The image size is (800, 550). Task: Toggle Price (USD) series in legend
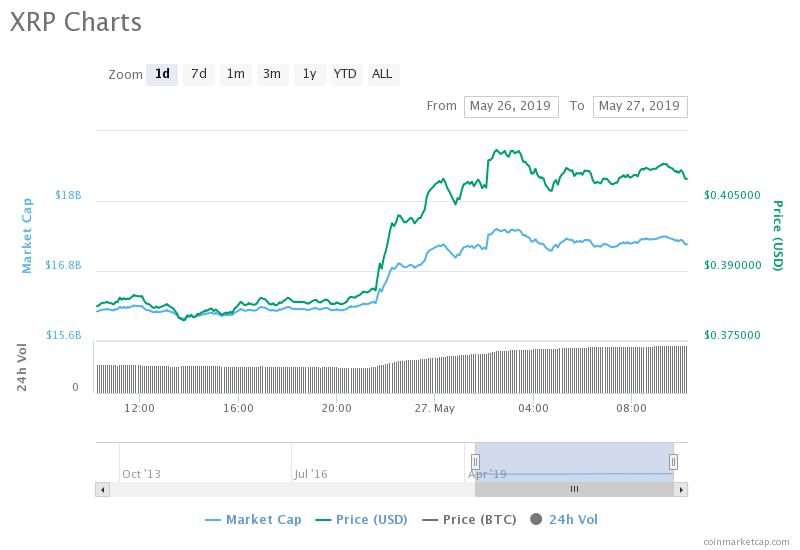point(361,520)
